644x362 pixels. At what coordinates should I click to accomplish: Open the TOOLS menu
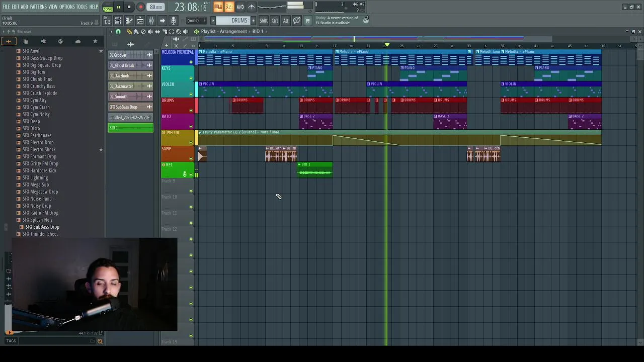(82, 7)
